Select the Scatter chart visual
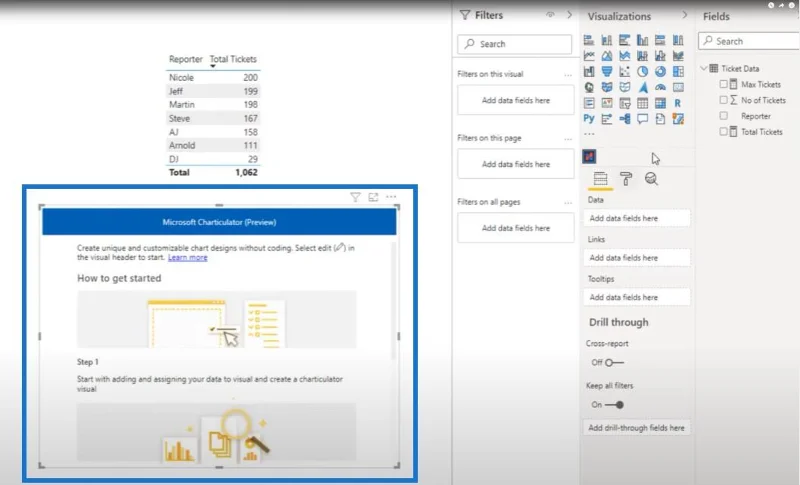 [x=624, y=71]
